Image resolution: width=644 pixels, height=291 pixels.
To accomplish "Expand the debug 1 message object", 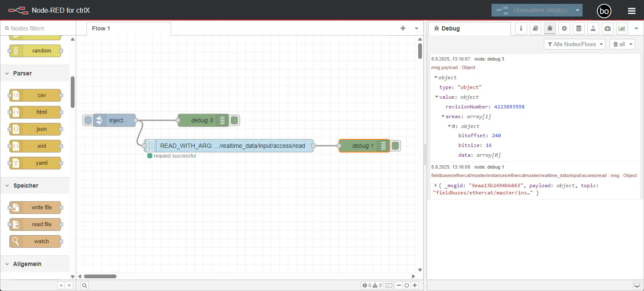I will tap(436, 186).
